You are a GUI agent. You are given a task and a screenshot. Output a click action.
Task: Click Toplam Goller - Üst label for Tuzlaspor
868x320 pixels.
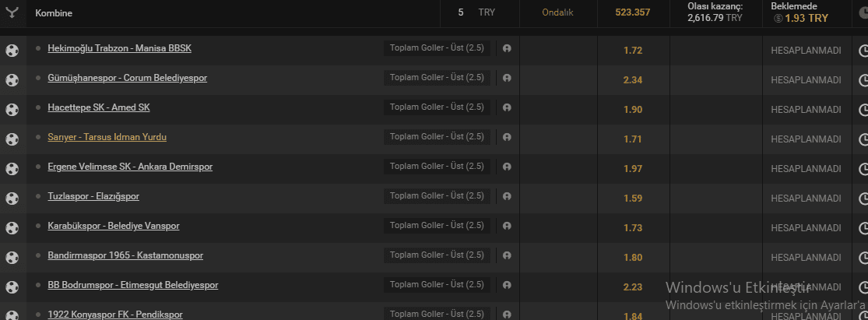437,196
